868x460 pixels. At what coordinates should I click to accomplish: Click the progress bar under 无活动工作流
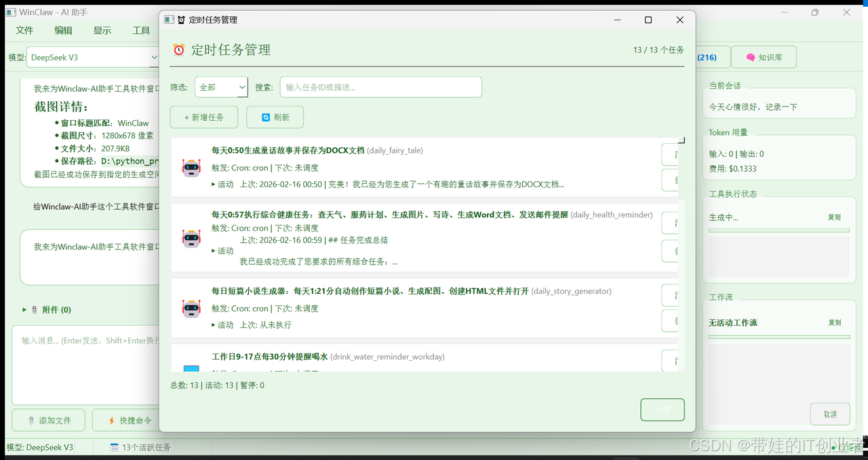(779, 337)
